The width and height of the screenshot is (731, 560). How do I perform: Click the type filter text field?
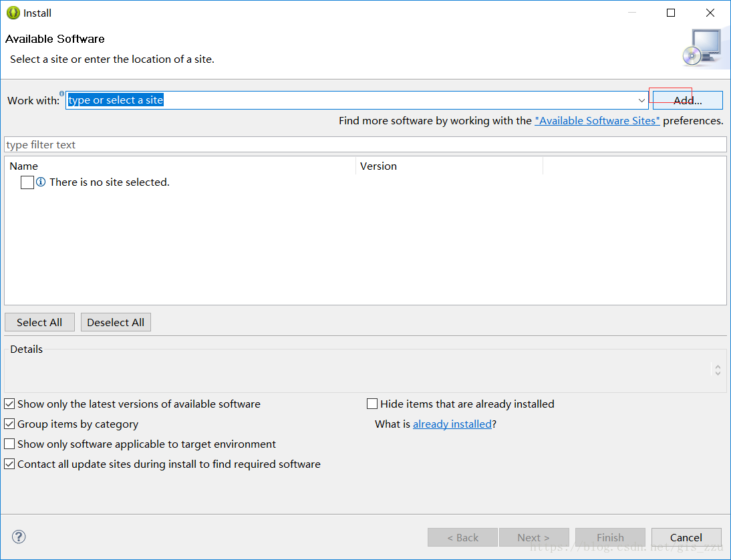[365, 144]
